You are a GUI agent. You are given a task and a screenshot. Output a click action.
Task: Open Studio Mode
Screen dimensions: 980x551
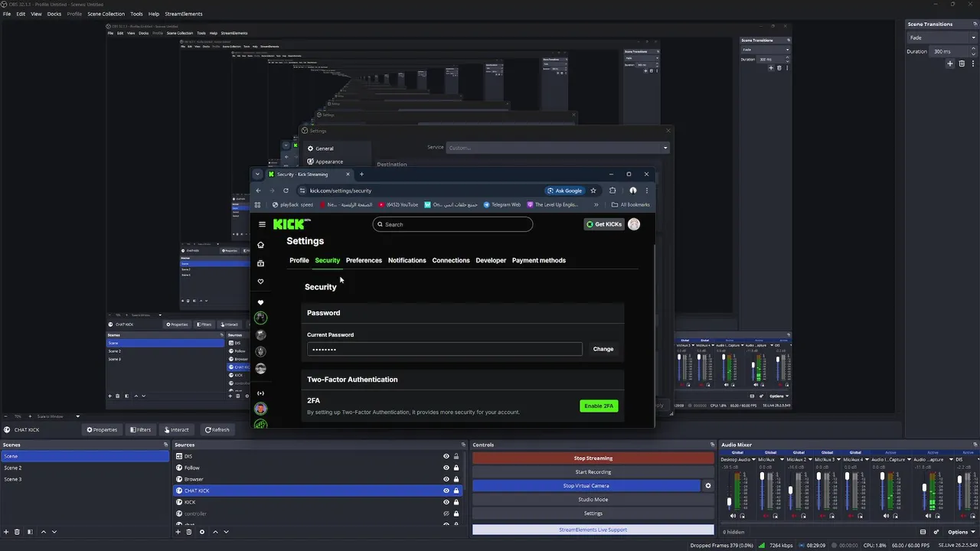[593, 500]
